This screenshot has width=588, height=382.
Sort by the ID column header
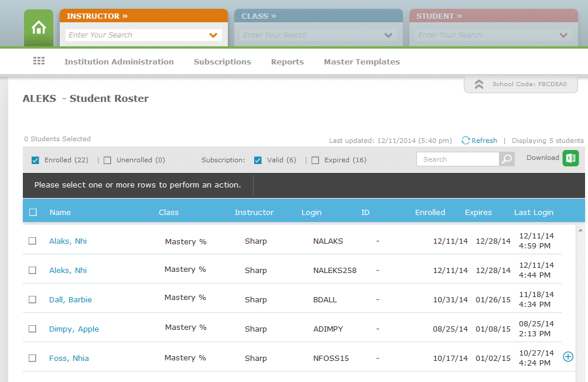point(365,213)
